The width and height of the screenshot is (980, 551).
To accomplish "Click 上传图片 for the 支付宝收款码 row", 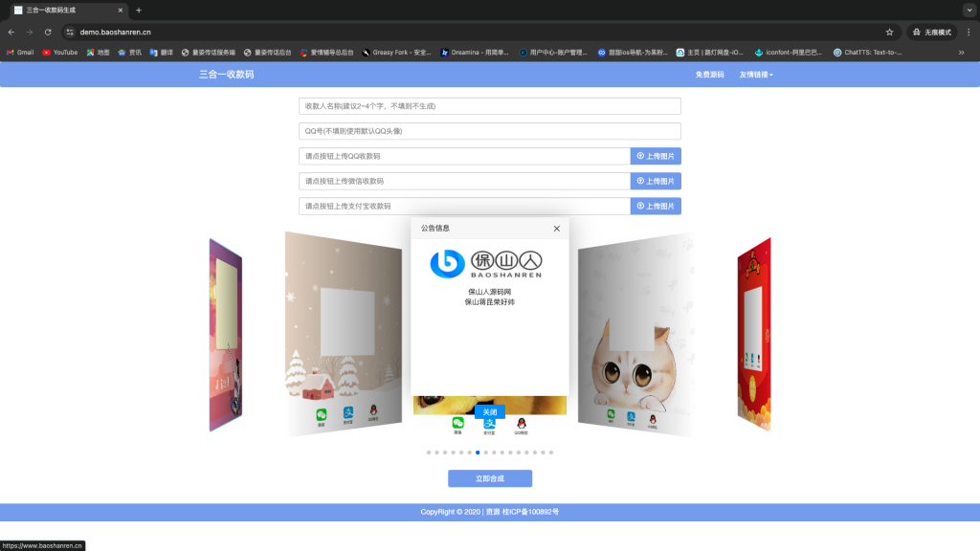I will [x=656, y=207].
